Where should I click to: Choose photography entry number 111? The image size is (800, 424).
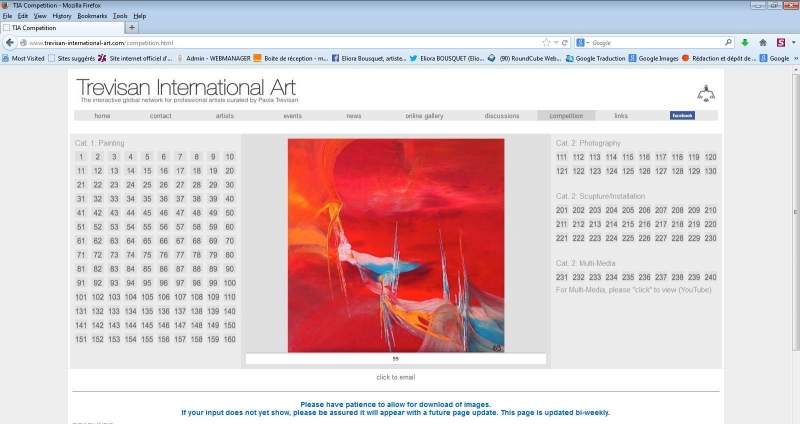click(x=562, y=157)
